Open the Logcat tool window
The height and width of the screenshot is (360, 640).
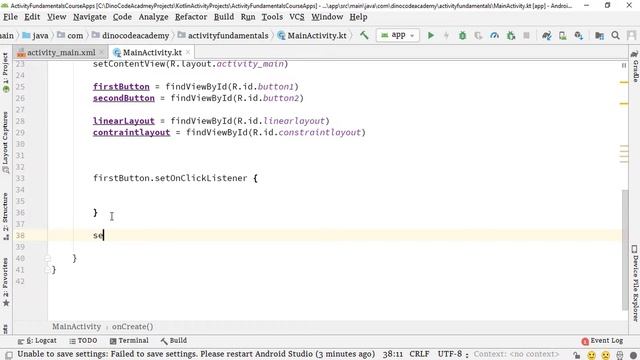coord(37,340)
